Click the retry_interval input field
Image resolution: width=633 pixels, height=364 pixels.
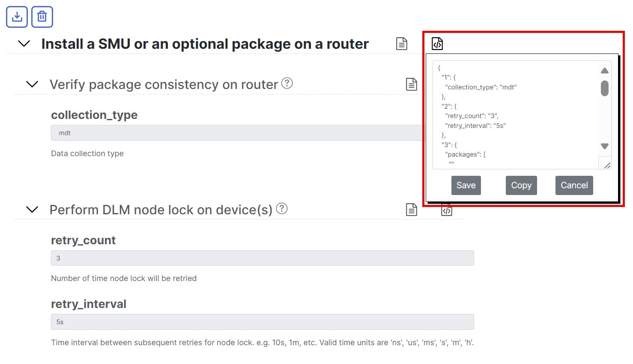pos(263,322)
